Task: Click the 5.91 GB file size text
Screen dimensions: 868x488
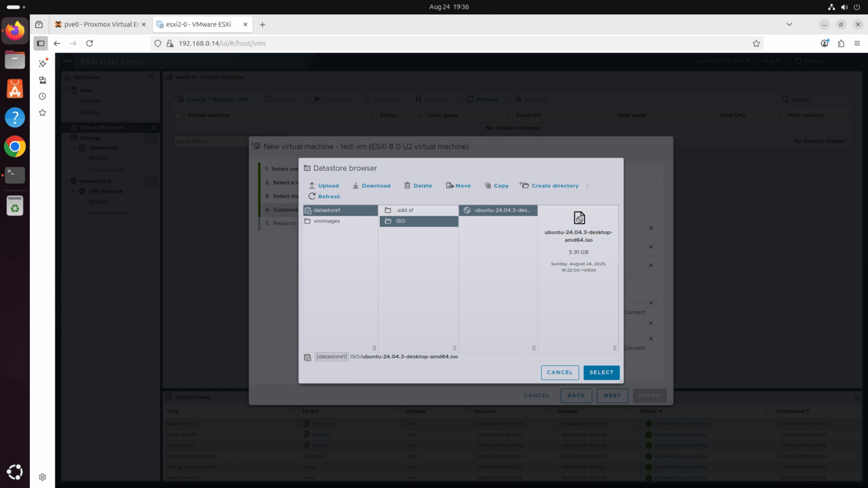Action: point(578,252)
